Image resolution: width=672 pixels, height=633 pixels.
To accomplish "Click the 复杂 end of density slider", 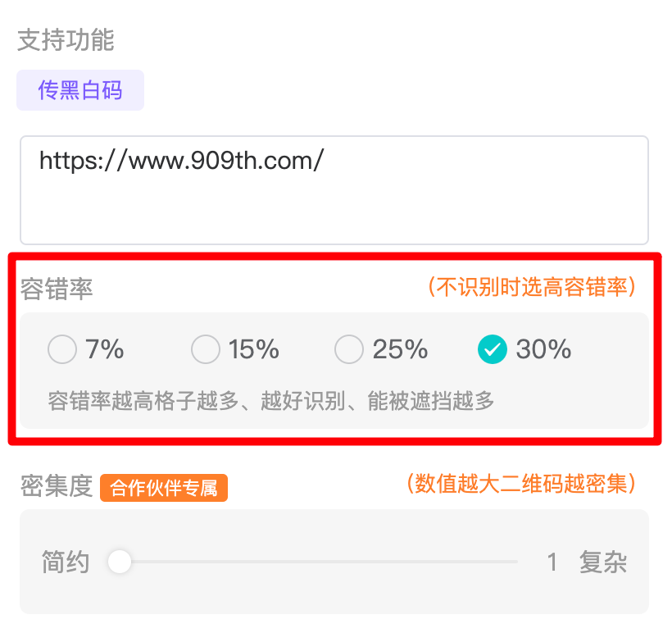I will click(602, 562).
